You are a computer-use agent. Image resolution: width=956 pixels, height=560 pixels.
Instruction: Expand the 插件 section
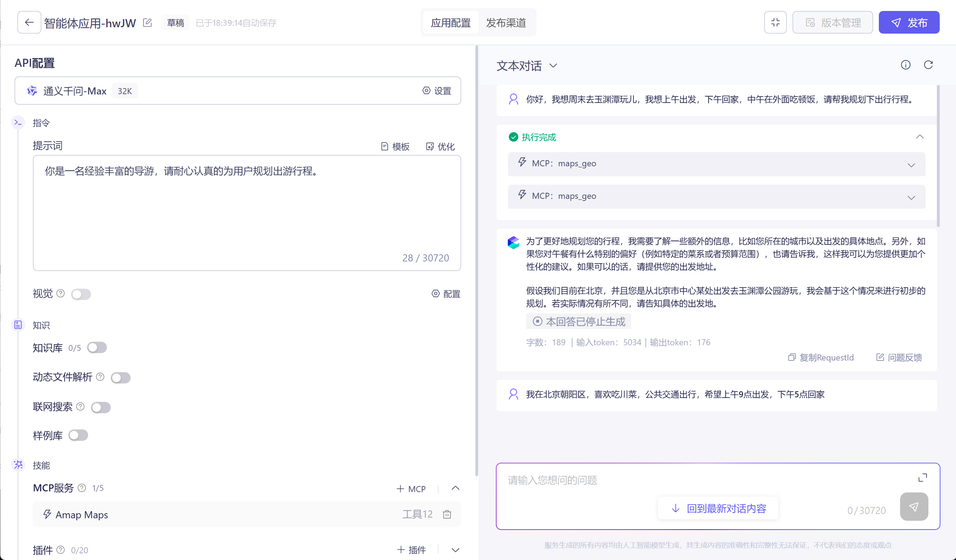(455, 550)
